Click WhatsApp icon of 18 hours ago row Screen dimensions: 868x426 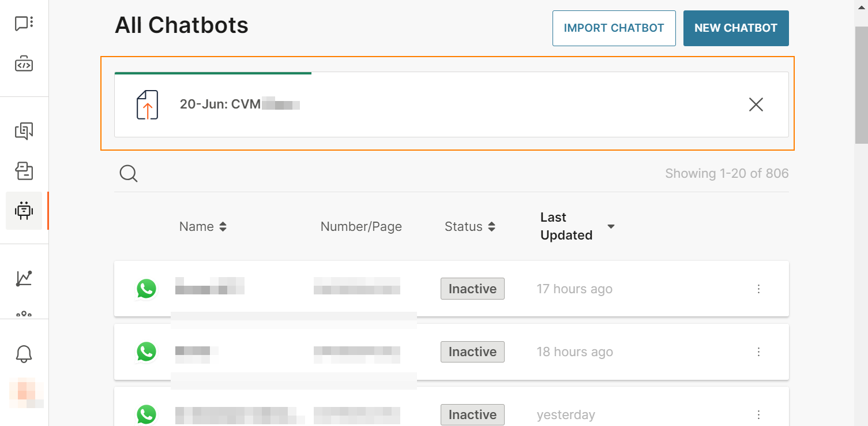point(146,352)
